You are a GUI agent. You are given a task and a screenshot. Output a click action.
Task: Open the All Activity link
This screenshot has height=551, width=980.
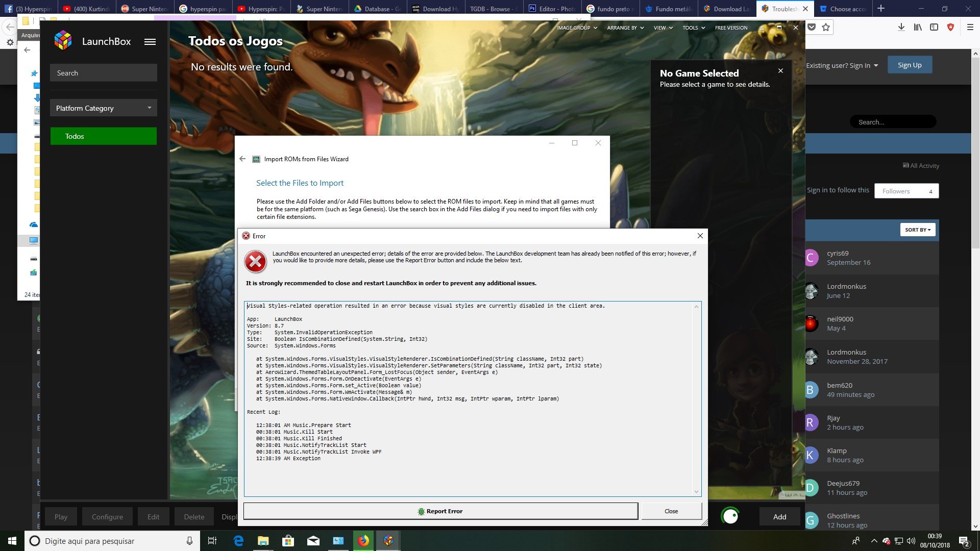921,166
